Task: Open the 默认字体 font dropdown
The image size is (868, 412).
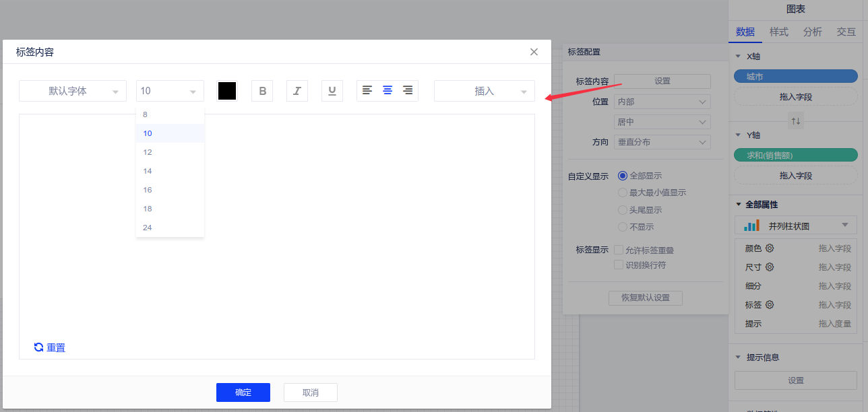Action: coord(73,91)
